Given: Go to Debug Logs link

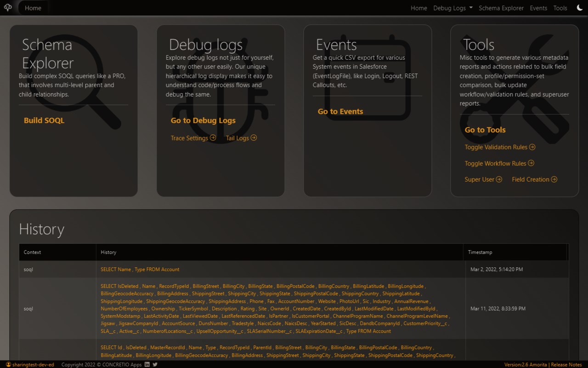Looking at the screenshot, I should pyautogui.click(x=203, y=120).
